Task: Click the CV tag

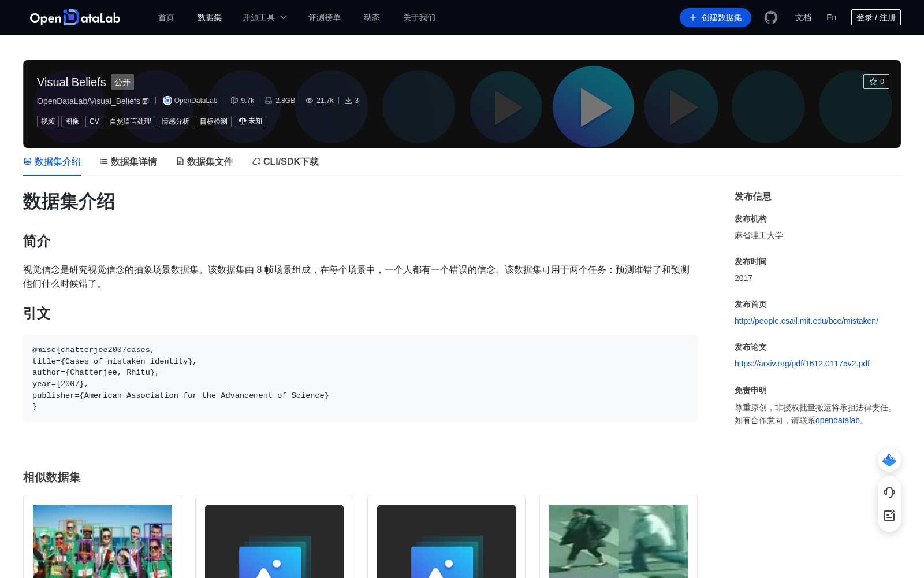Action: coord(94,121)
